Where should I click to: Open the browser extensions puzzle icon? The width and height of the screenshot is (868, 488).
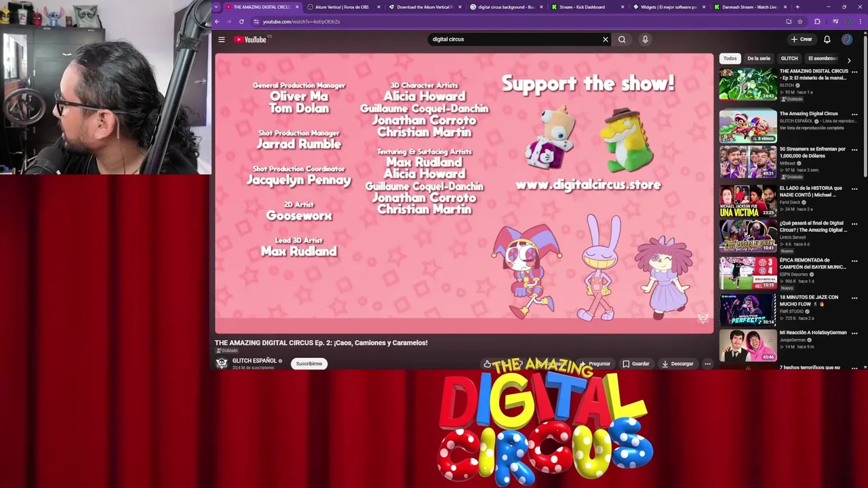click(817, 22)
